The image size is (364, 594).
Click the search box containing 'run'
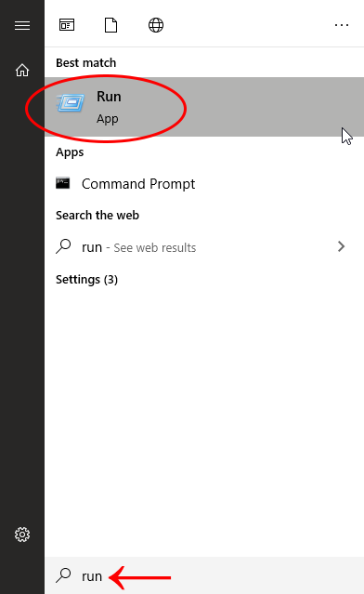204,575
